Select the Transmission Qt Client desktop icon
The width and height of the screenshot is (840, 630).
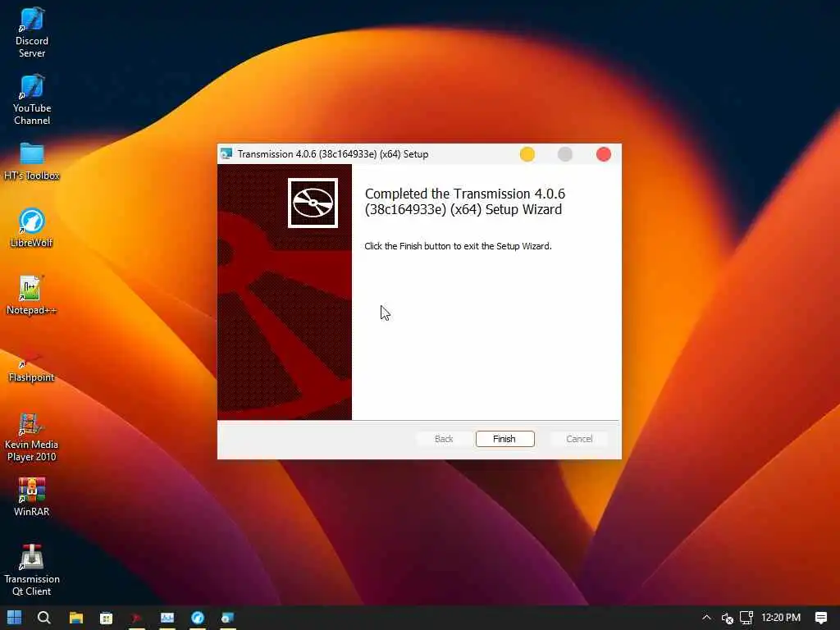tap(32, 571)
